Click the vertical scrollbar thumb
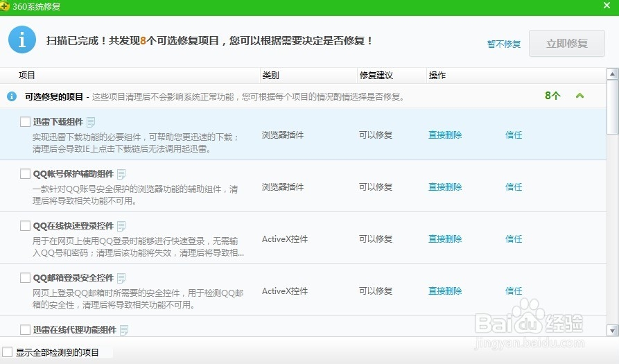The width and height of the screenshot is (619, 364). (x=612, y=107)
